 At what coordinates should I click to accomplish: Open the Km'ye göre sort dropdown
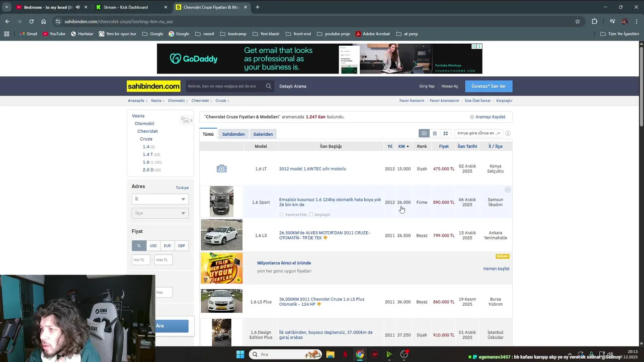[478, 133]
